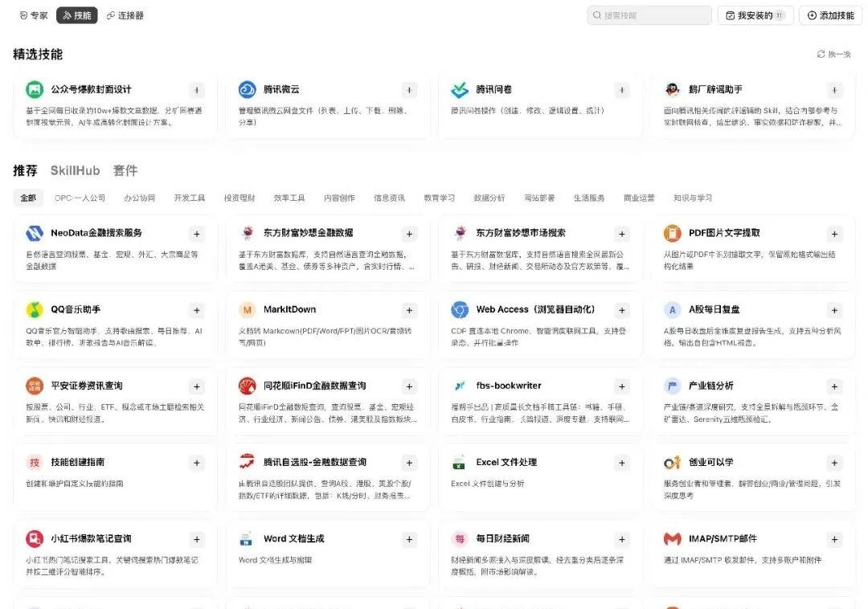Add 腾讯自选股-金融数据查询 with plus button

(409, 463)
